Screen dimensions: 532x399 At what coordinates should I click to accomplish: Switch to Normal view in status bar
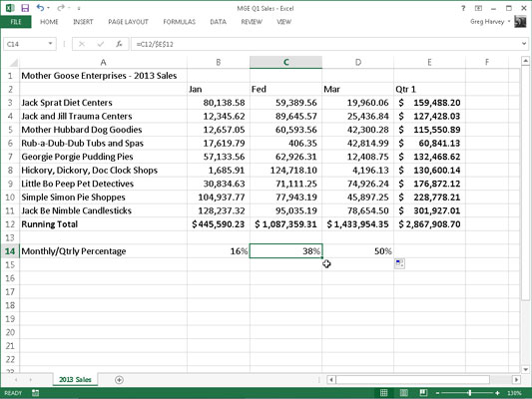(x=383, y=393)
